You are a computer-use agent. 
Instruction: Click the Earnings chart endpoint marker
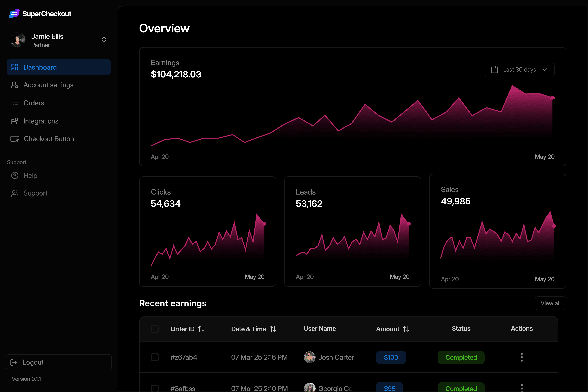pos(552,98)
